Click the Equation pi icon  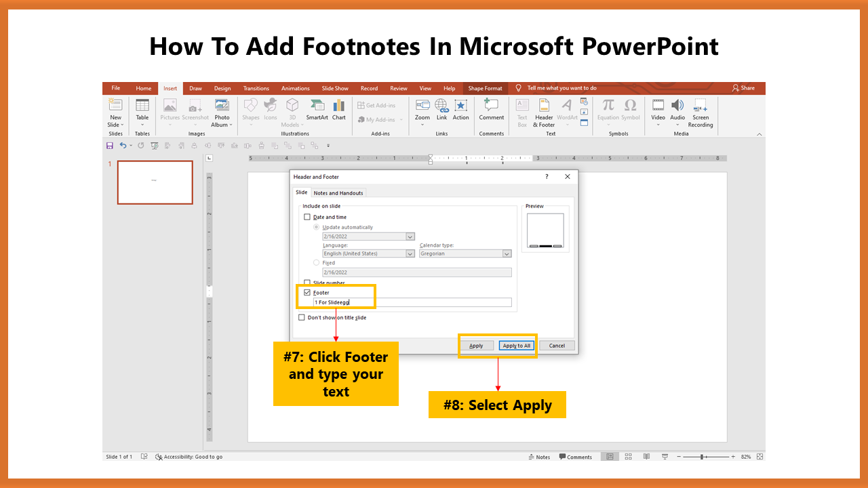point(608,105)
